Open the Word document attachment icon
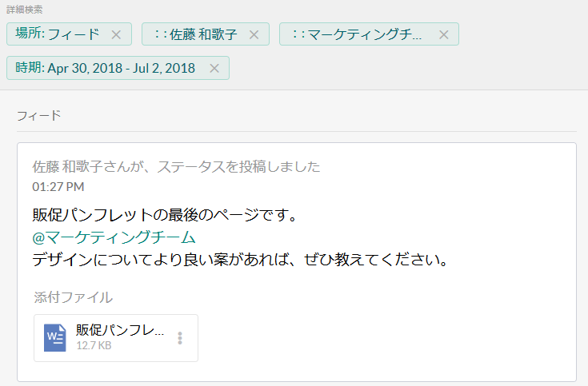 tap(55, 338)
